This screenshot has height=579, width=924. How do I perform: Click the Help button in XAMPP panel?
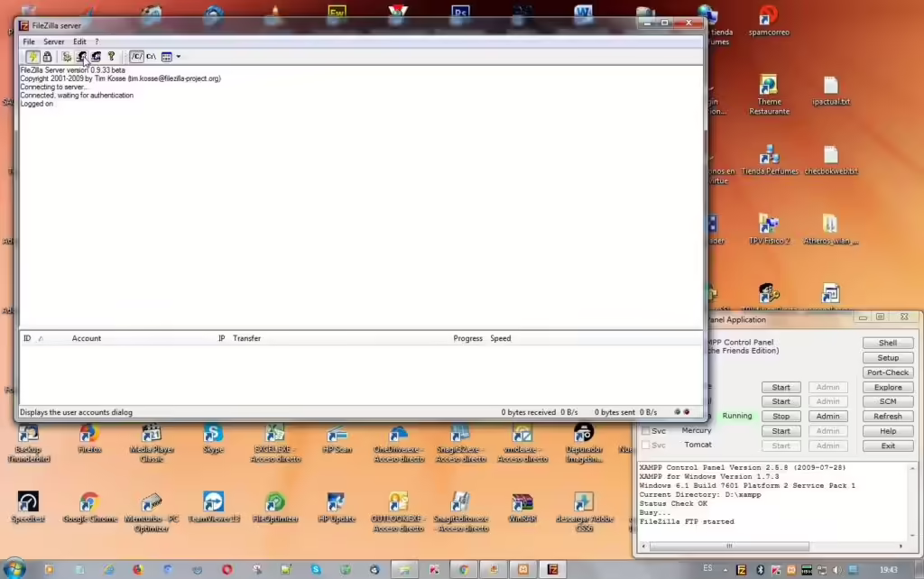[x=888, y=431]
